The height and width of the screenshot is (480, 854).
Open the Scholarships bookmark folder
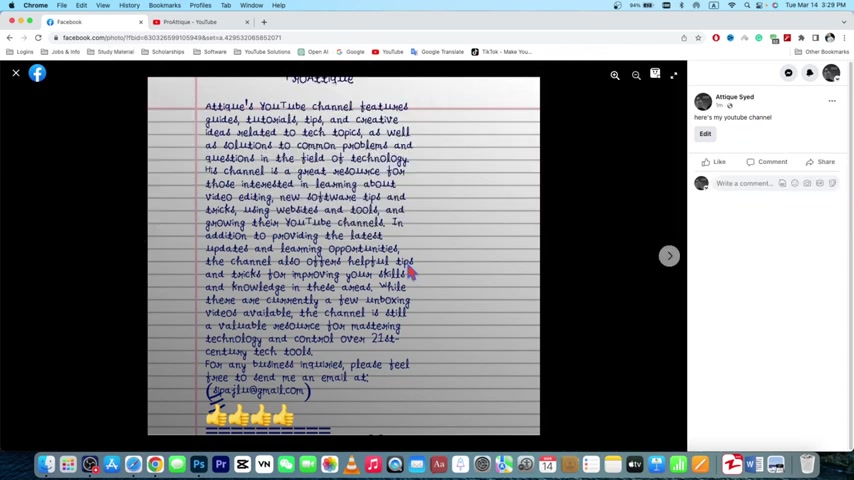tap(163, 52)
